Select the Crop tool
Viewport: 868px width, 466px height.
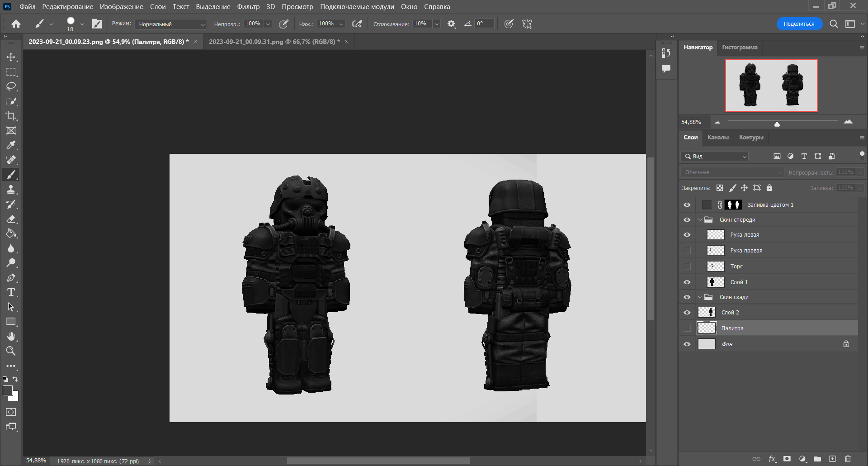pyautogui.click(x=11, y=116)
